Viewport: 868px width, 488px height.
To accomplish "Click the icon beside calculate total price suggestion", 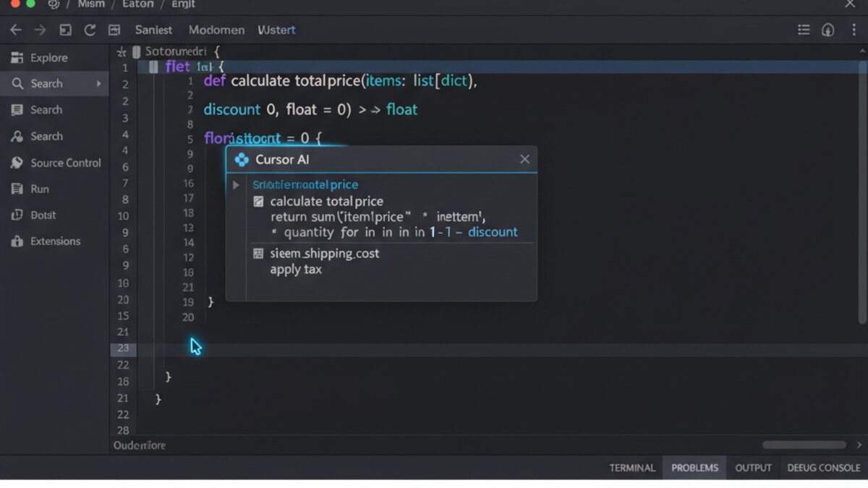I will coord(258,202).
